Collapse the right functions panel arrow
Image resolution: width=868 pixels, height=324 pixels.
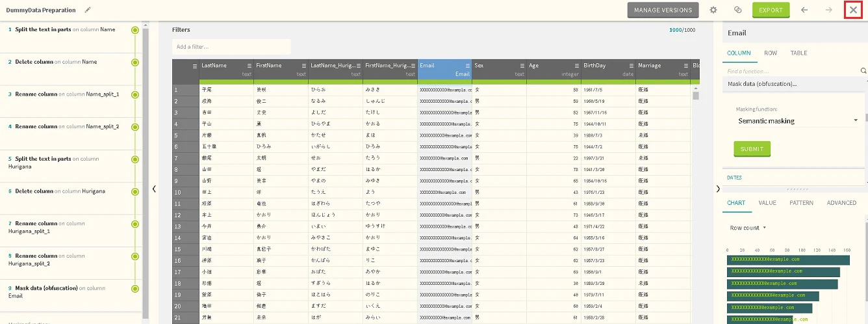(718, 189)
